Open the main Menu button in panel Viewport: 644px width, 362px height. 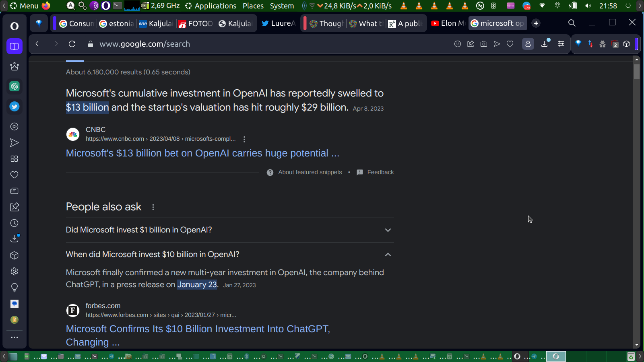[x=24, y=6]
